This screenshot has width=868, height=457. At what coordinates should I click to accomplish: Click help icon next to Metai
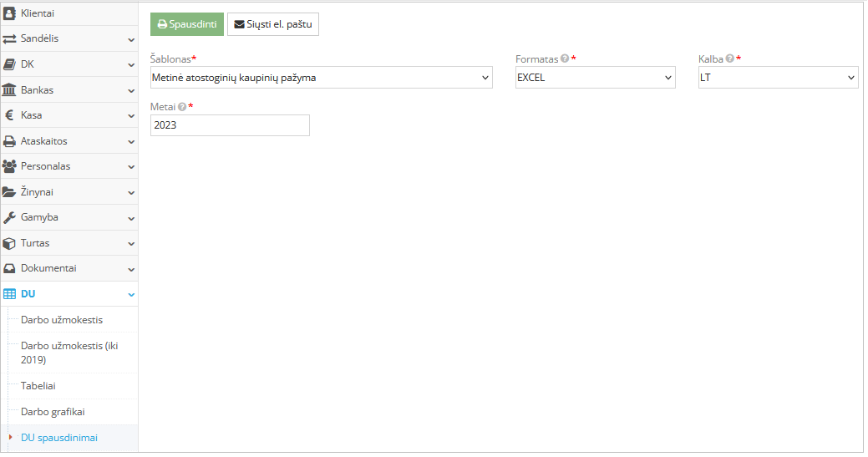(x=182, y=107)
